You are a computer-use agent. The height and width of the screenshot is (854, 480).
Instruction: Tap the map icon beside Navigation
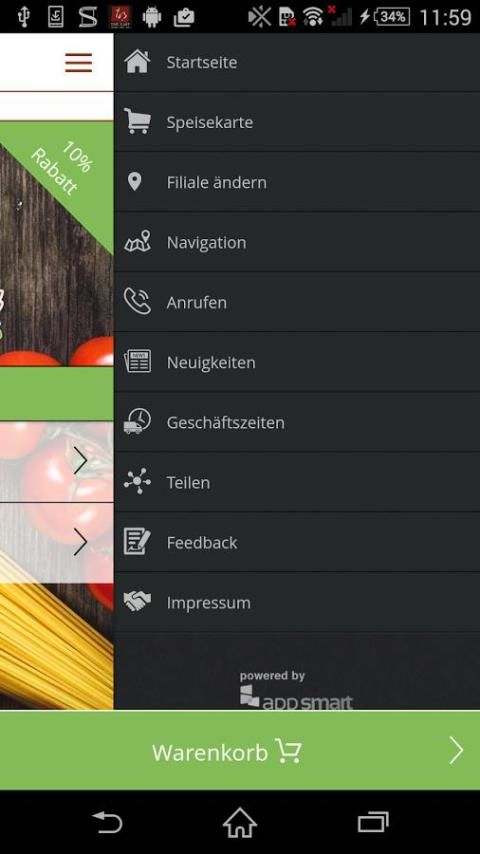pyautogui.click(x=137, y=241)
